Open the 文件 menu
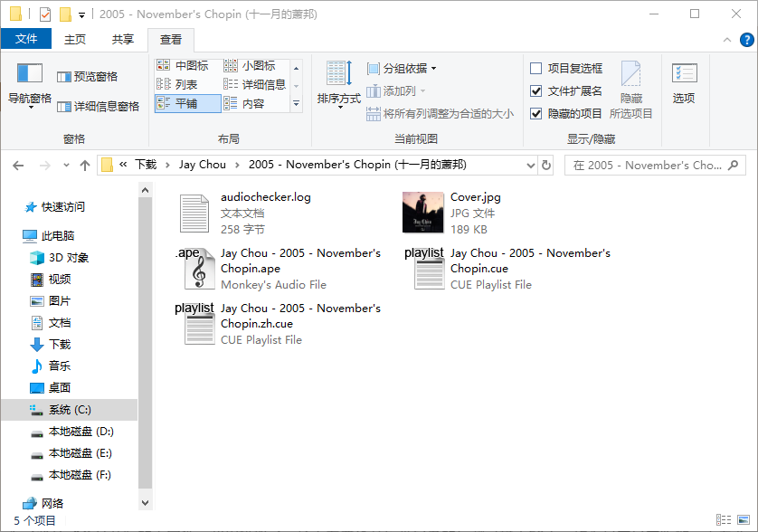The image size is (758, 532). [x=26, y=38]
